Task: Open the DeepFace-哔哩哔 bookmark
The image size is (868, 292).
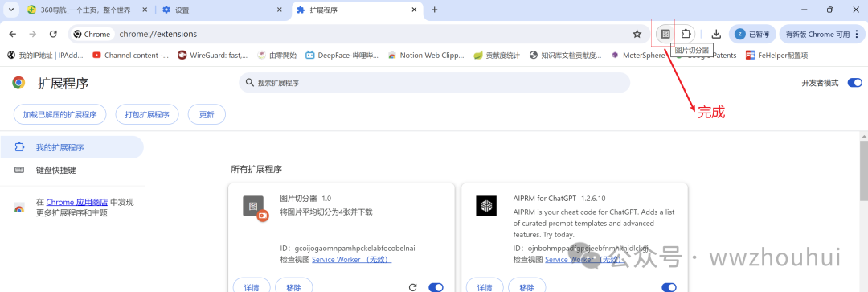Action: (x=342, y=55)
